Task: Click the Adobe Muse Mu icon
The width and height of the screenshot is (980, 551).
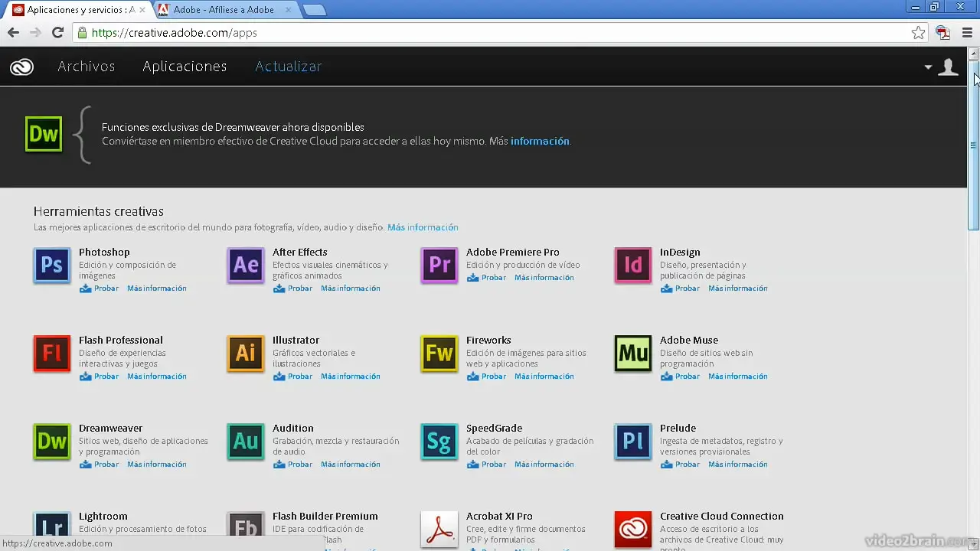Action: click(x=633, y=353)
